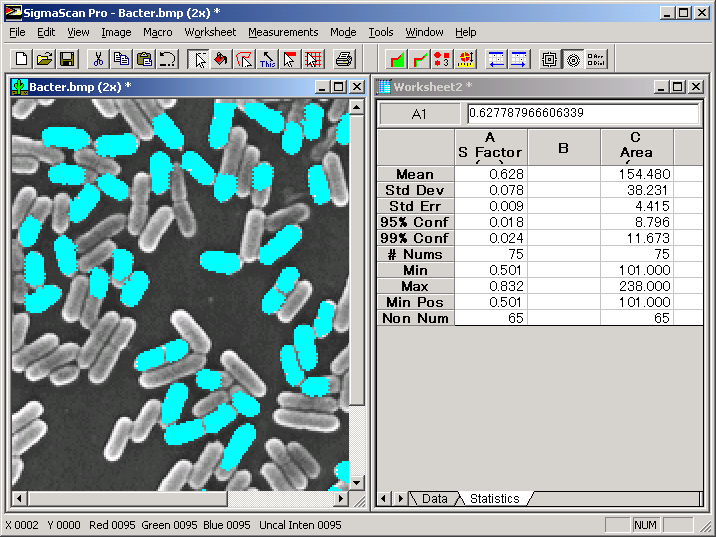This screenshot has width=716, height=537.
Task: Click the blue left-arrow worksheet icon
Action: click(496, 59)
